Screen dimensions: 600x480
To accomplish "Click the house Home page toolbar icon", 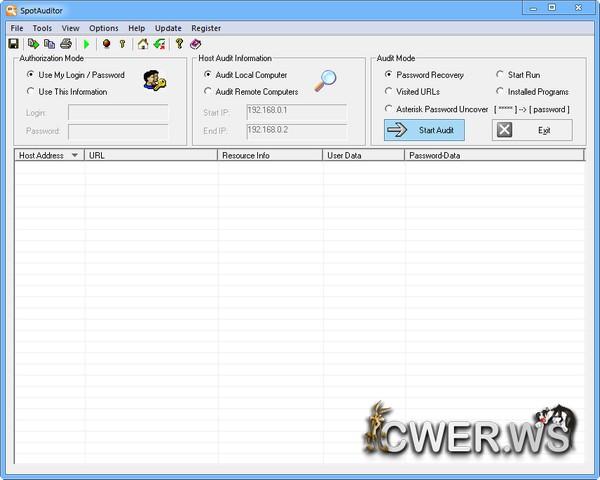I will (143, 44).
